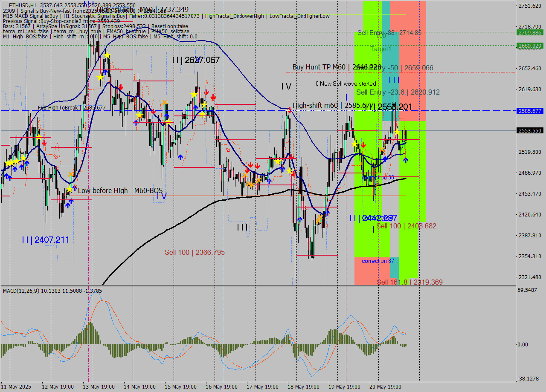Click the blue V marker beside M60-BOS text
Screen dimensions: 546x392
tap(161, 196)
